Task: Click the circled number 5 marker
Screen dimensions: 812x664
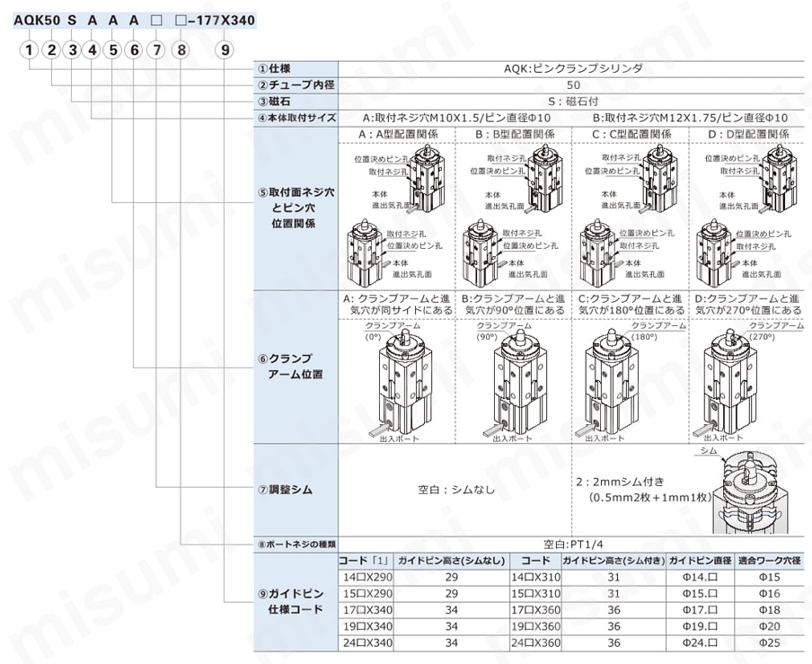Action: (x=113, y=50)
